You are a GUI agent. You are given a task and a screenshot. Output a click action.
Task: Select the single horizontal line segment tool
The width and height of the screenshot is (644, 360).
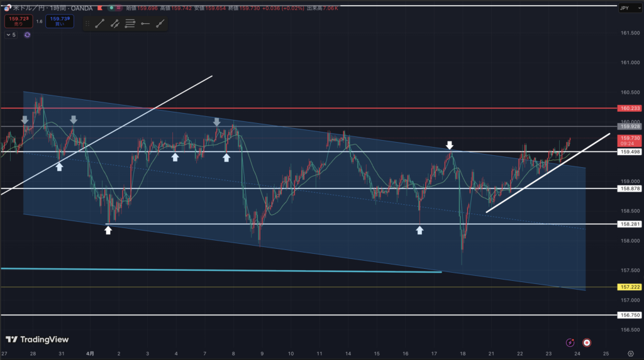click(x=145, y=24)
